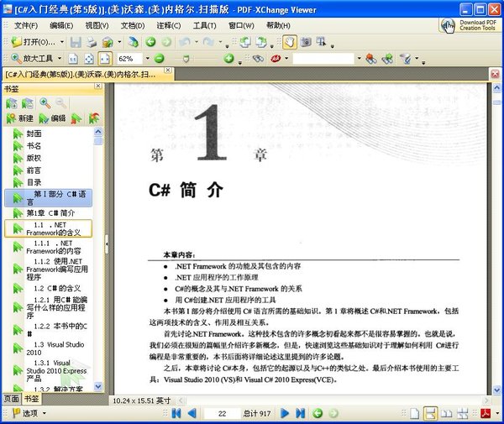The width and height of the screenshot is (504, 424).
Task: Click the find next binoculars icon
Action: click(387, 59)
